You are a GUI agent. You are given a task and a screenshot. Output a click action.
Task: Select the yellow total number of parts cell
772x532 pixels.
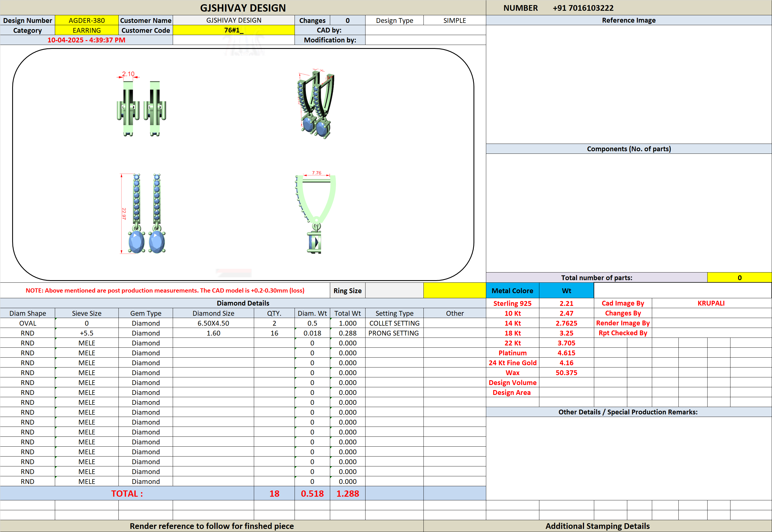739,278
